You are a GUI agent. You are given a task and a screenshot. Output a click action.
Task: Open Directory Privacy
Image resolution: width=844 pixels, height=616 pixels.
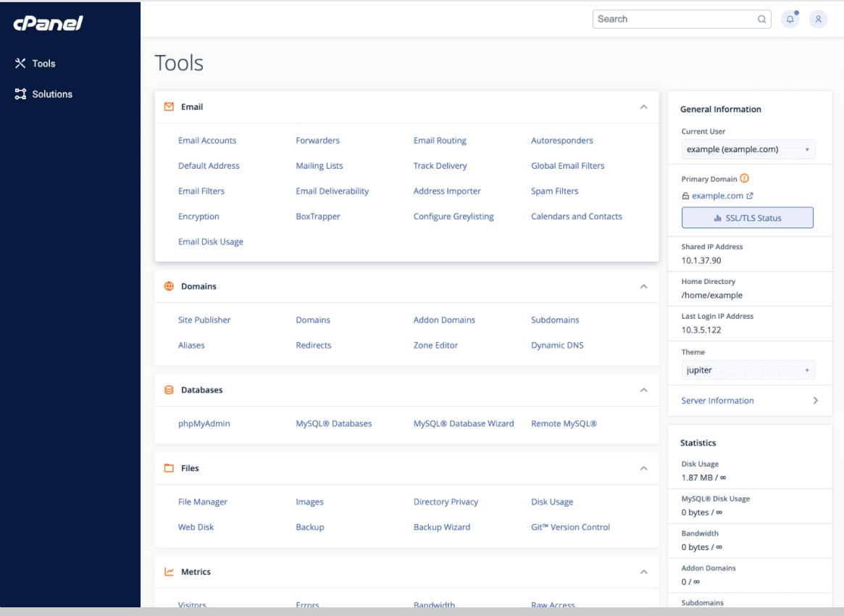pyautogui.click(x=446, y=501)
